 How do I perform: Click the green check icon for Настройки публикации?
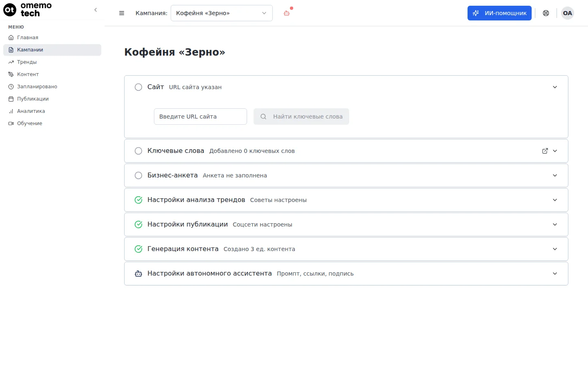point(138,224)
